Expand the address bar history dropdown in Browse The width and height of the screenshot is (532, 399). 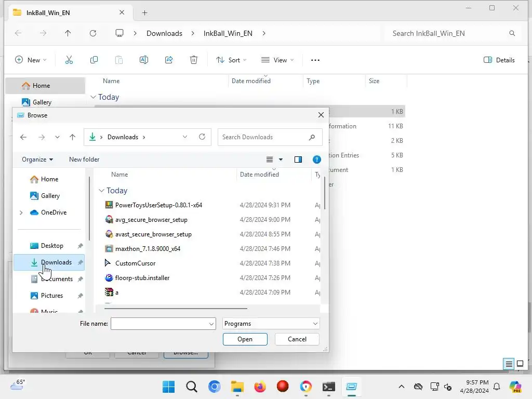click(185, 137)
